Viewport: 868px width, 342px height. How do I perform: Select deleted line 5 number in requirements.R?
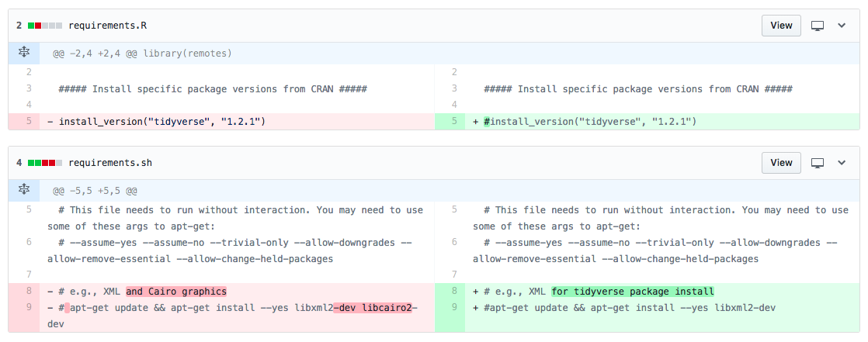24,121
